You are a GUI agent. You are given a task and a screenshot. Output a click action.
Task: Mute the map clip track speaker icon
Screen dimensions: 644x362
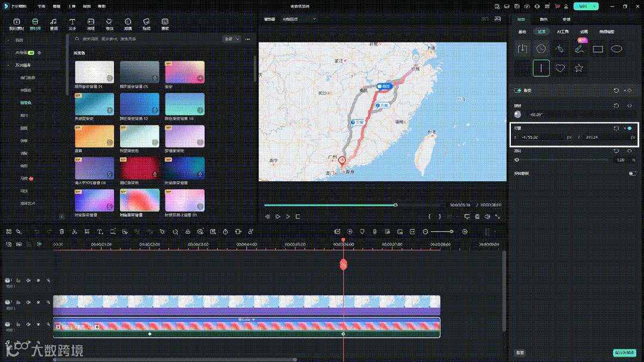[28, 302]
